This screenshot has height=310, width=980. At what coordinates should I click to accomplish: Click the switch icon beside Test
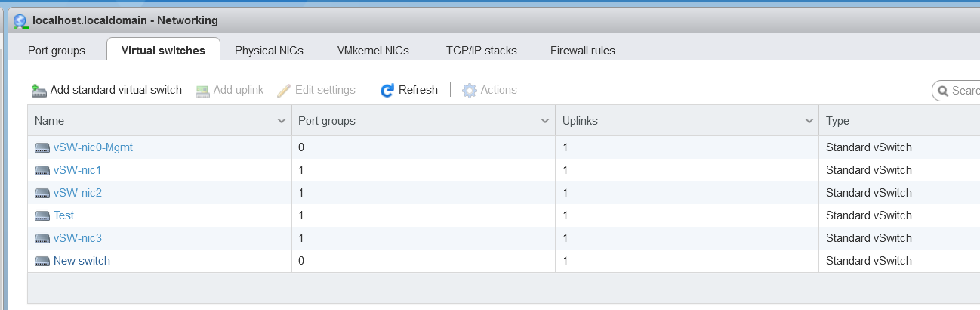[x=42, y=215]
